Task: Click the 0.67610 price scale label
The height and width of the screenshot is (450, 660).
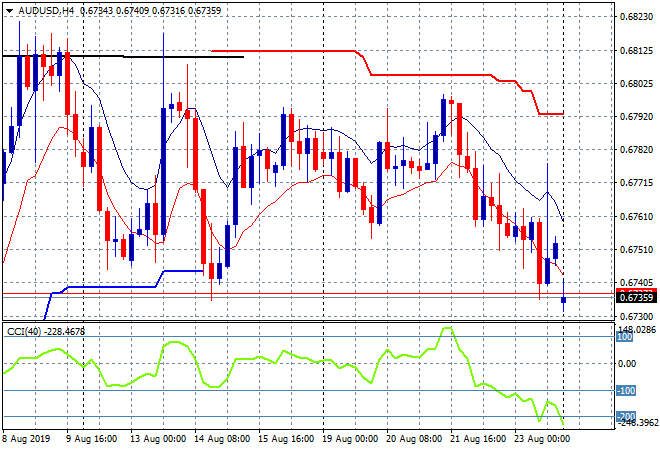Action: 636,216
